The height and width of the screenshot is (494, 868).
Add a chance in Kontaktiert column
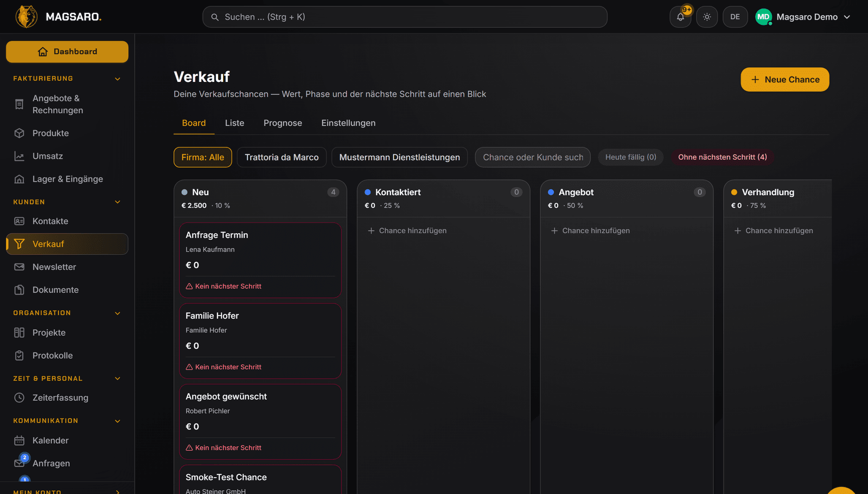[407, 230]
